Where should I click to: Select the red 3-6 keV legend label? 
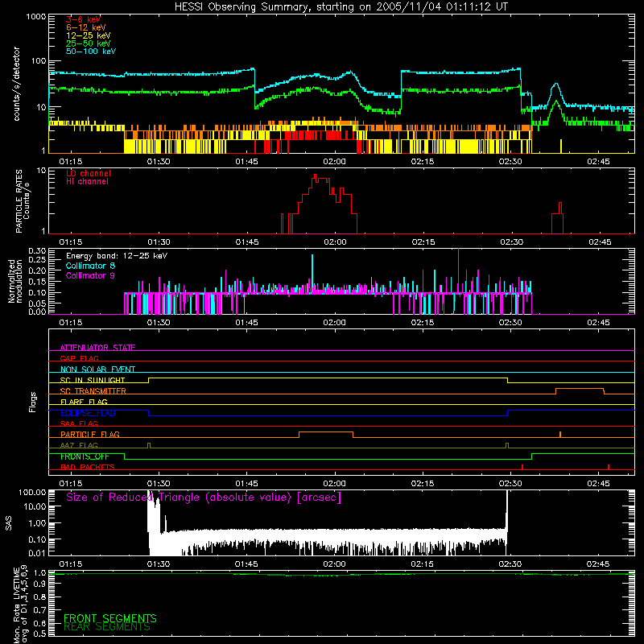click(x=83, y=19)
